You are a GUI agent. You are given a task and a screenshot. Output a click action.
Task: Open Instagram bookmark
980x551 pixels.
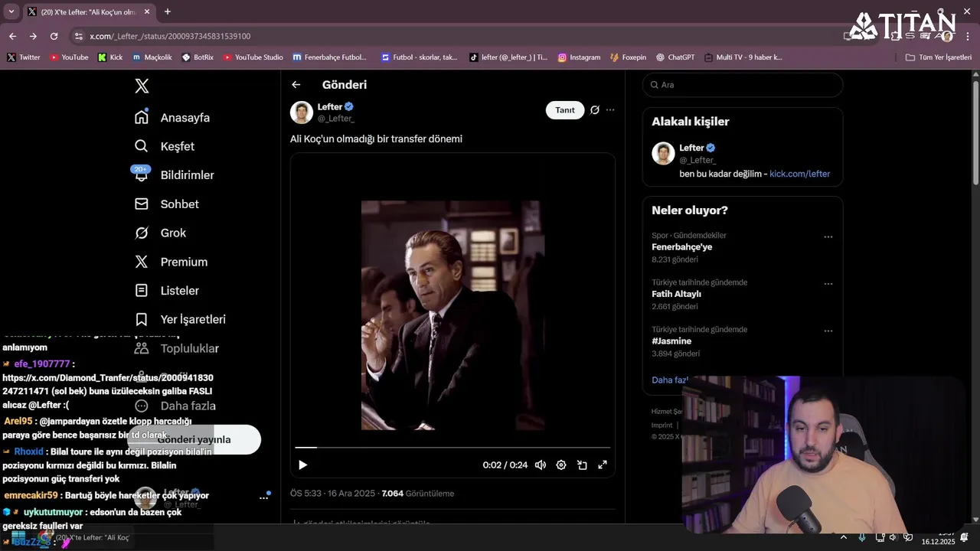click(579, 57)
